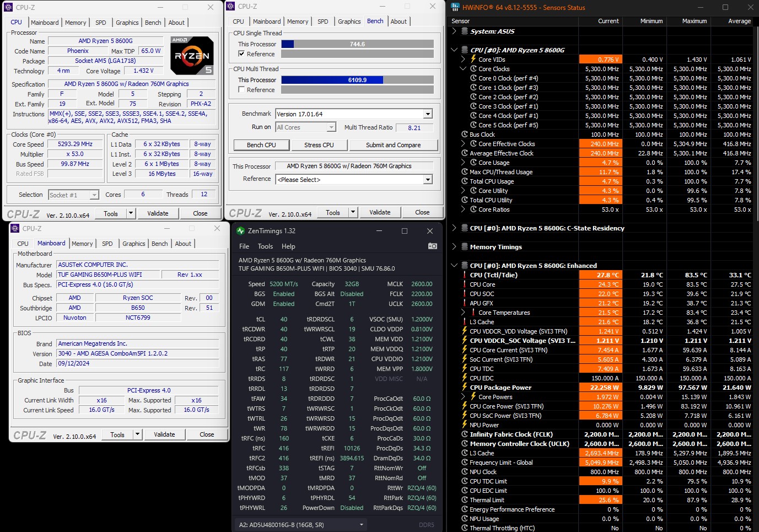
Task: Click the ZenTimings screenshot camera icon
Action: click(x=433, y=246)
